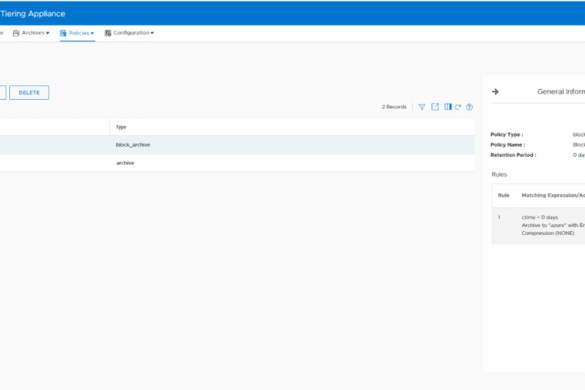Sort by the Type column header
585x390 pixels.
point(121,127)
